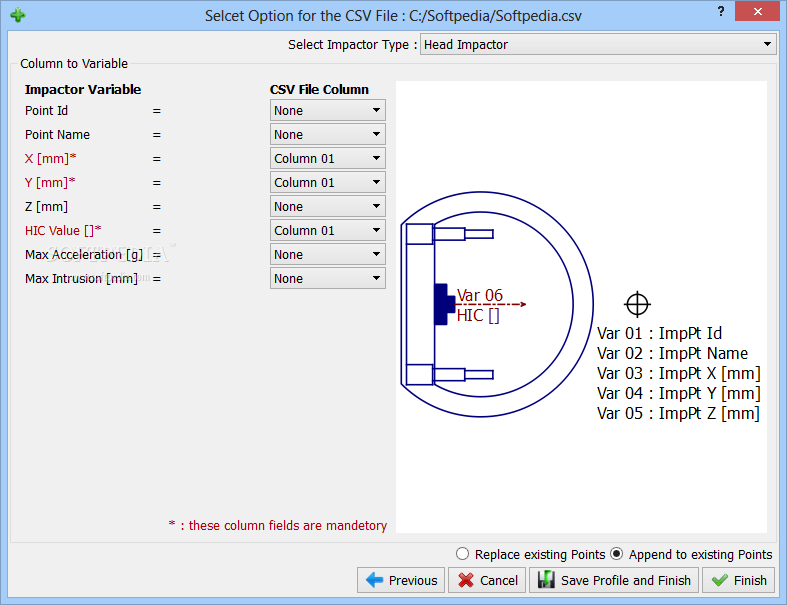Open the Z [mm] column dropdown
This screenshot has height=605, width=787.
click(x=328, y=206)
